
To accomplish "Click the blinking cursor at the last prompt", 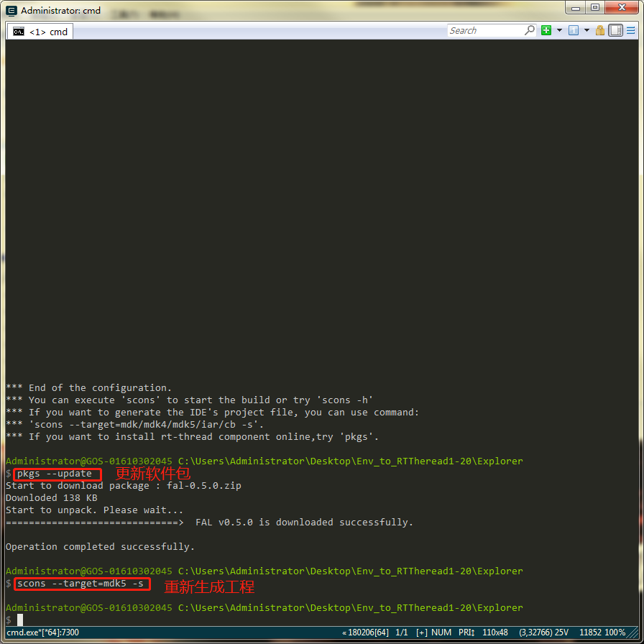I will pos(20,620).
